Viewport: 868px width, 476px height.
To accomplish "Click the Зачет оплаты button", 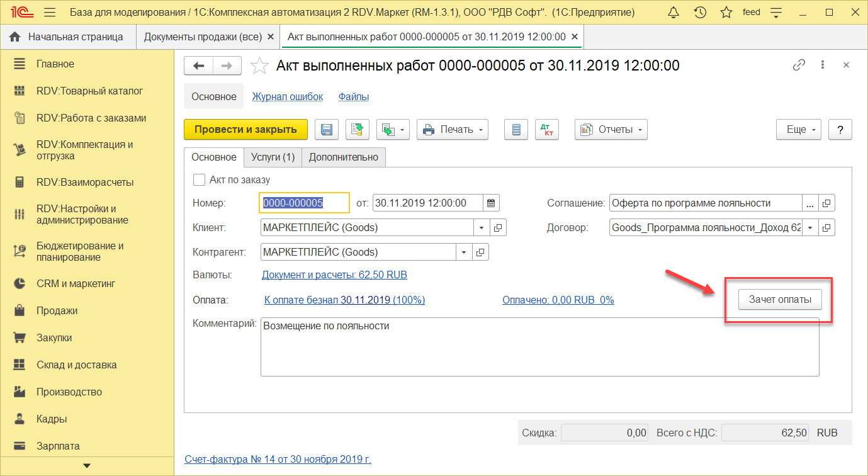I will point(780,300).
